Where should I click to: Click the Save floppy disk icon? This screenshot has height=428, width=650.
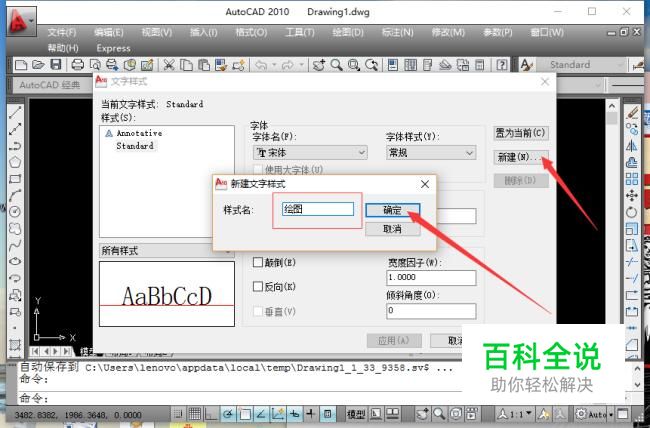[56, 65]
